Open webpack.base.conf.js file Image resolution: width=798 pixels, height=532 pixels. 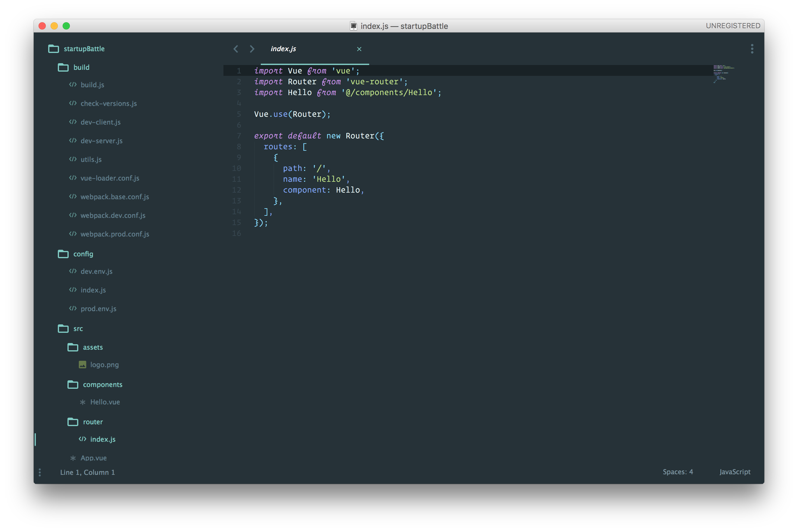tap(115, 197)
